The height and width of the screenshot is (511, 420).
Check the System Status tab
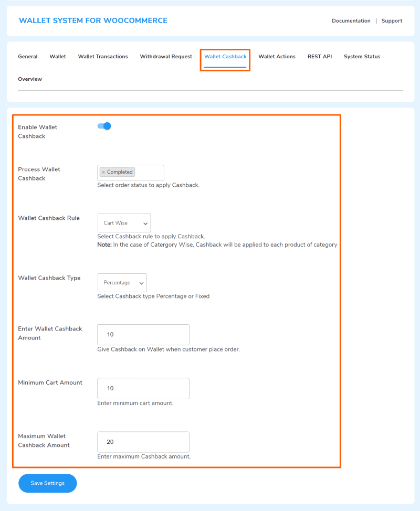click(x=362, y=56)
